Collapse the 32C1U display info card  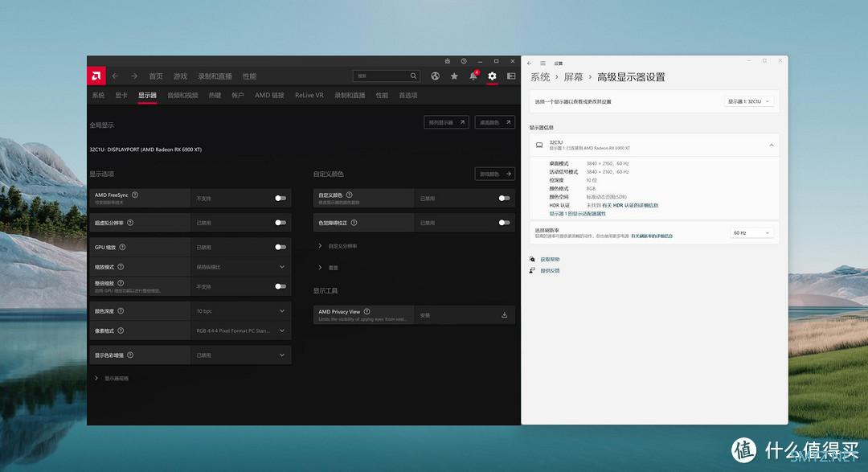click(x=771, y=146)
